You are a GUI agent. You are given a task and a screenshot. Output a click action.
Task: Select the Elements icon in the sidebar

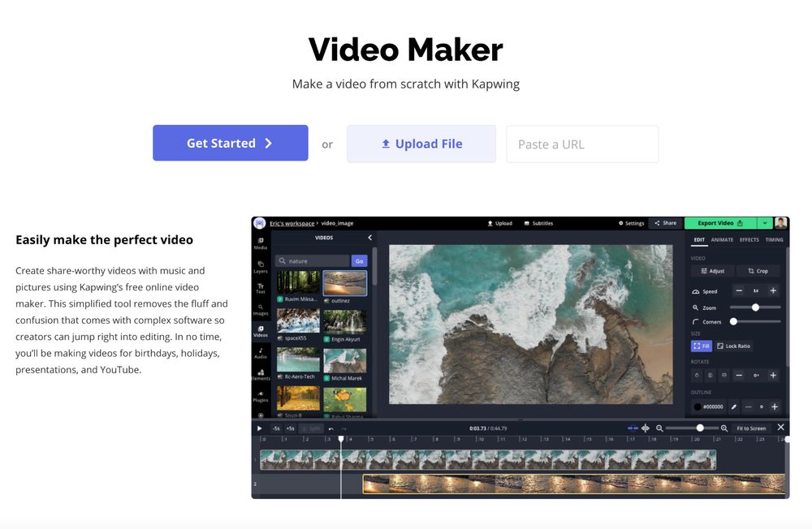coord(261,374)
